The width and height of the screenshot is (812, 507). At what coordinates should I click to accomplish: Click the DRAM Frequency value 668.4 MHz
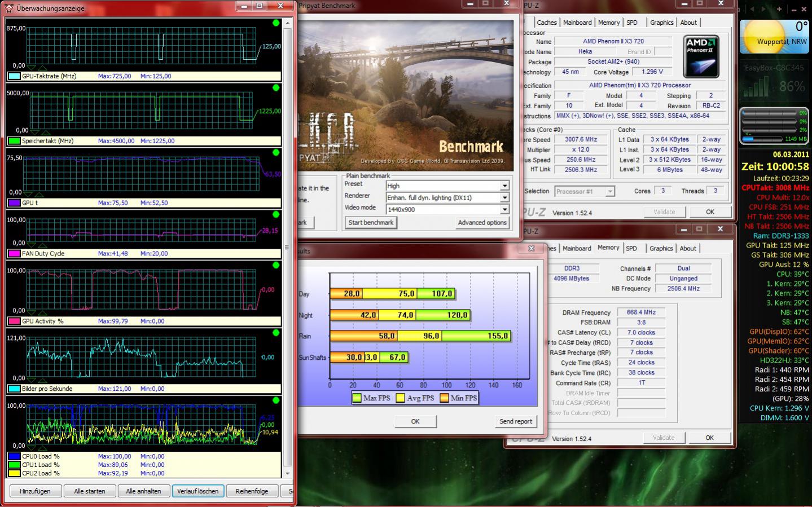(641, 312)
